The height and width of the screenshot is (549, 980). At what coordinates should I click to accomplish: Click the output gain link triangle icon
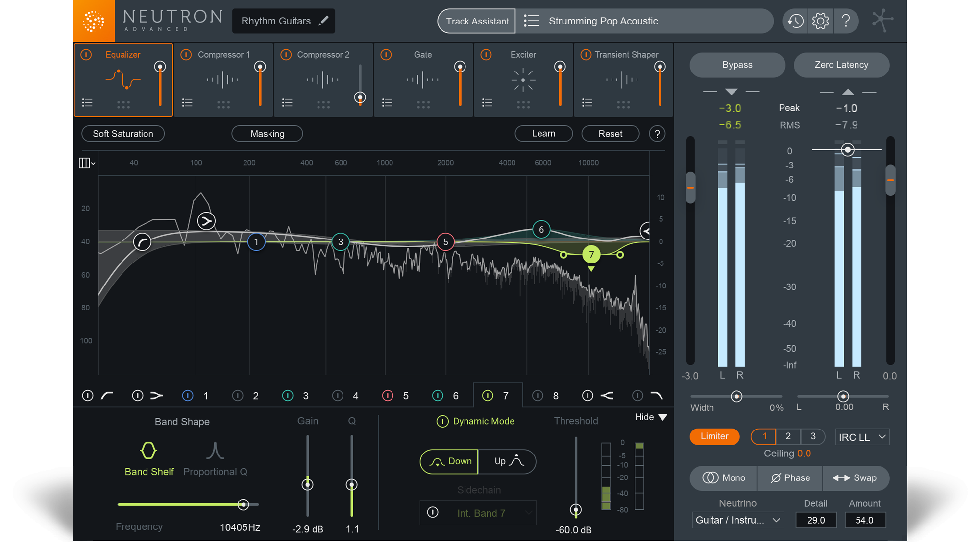click(x=848, y=92)
